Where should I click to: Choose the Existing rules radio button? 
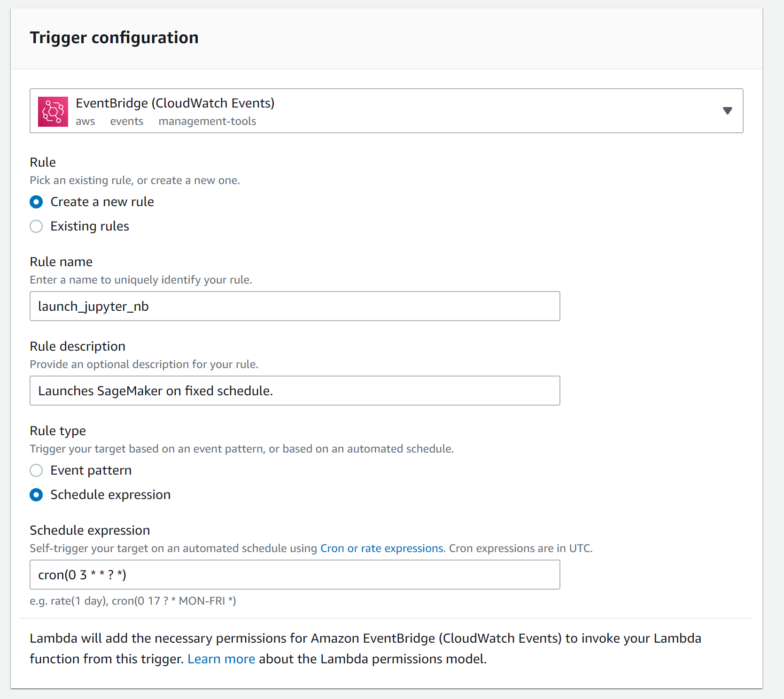[x=36, y=226]
